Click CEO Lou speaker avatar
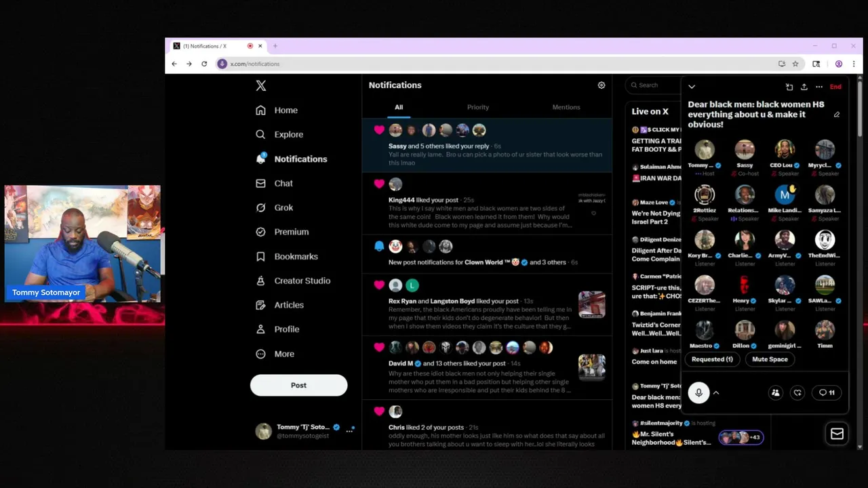Viewport: 868px width, 488px height. (785, 150)
